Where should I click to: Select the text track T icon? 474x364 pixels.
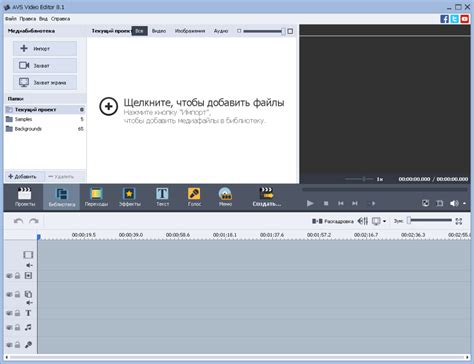tap(28, 313)
